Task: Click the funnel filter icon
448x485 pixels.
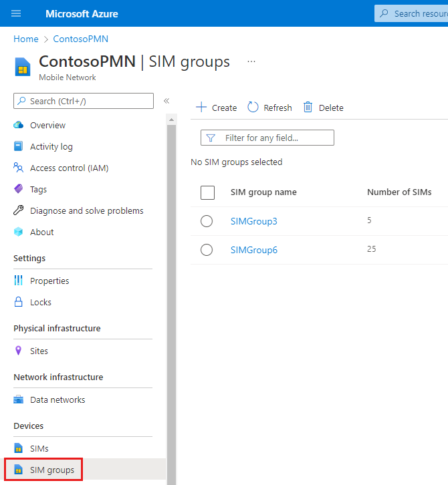Action: 211,138
